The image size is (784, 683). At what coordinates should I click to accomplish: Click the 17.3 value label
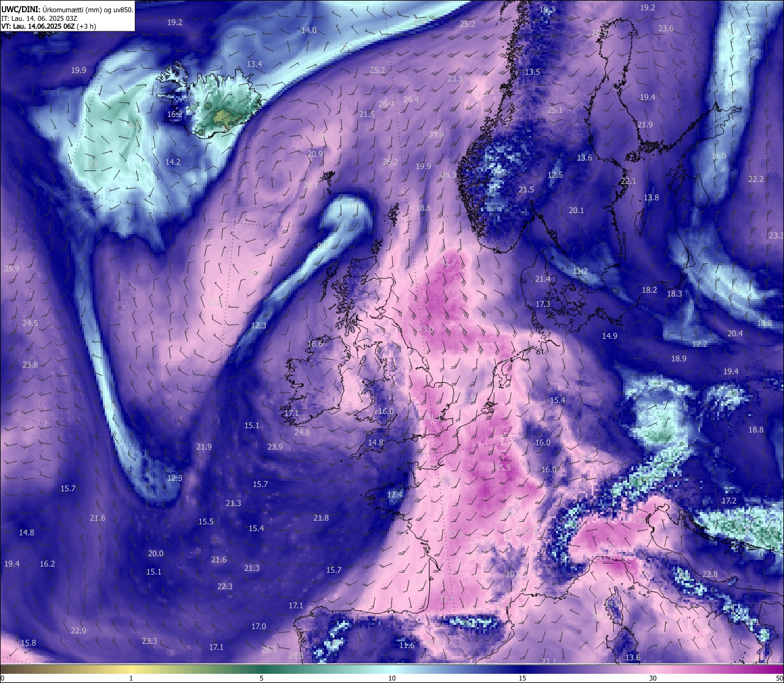click(x=543, y=304)
